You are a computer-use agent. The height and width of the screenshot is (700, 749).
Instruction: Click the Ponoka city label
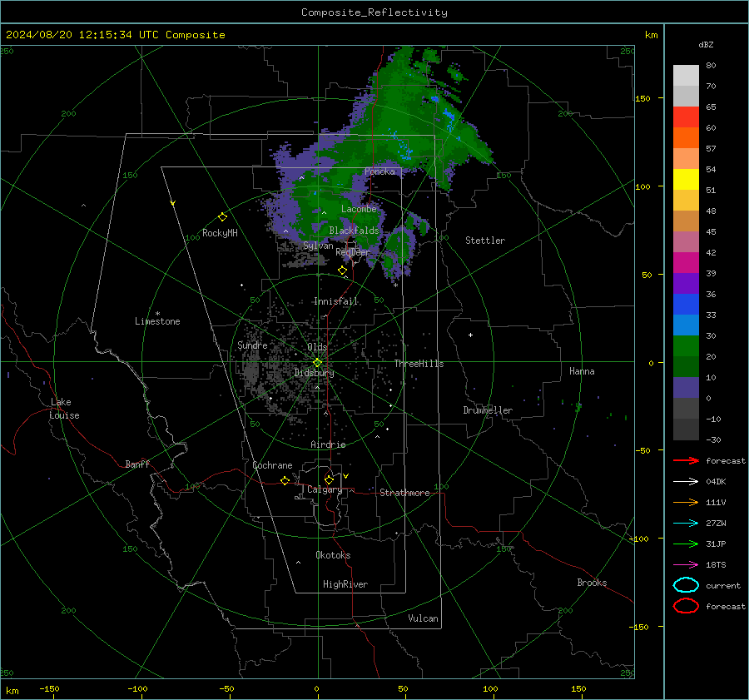tap(379, 171)
